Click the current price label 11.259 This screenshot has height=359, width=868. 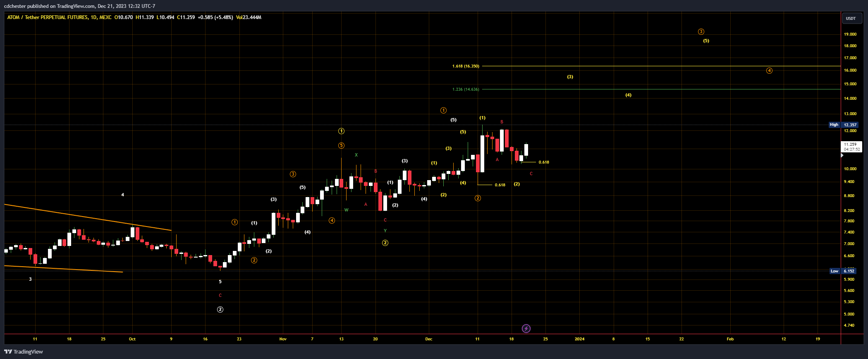[x=851, y=147]
